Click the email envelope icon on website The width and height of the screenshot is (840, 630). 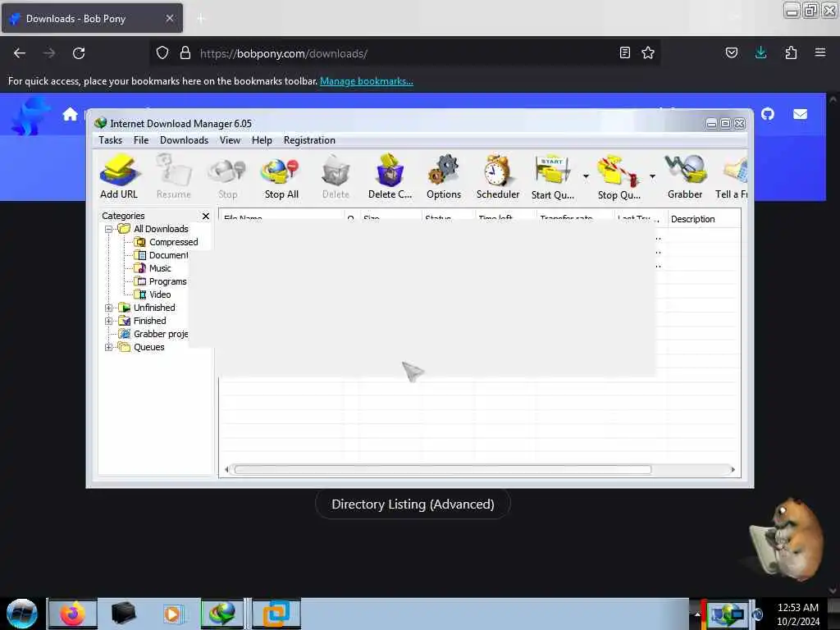pyautogui.click(x=801, y=114)
